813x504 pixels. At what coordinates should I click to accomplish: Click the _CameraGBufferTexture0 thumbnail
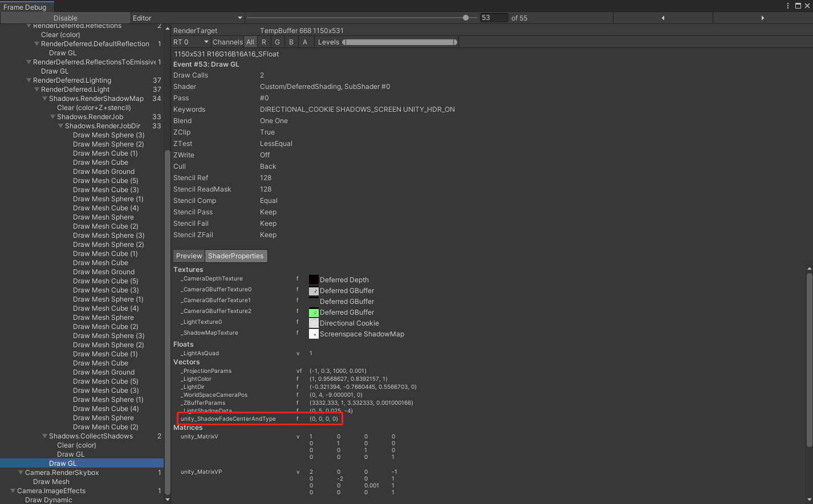[x=314, y=291]
